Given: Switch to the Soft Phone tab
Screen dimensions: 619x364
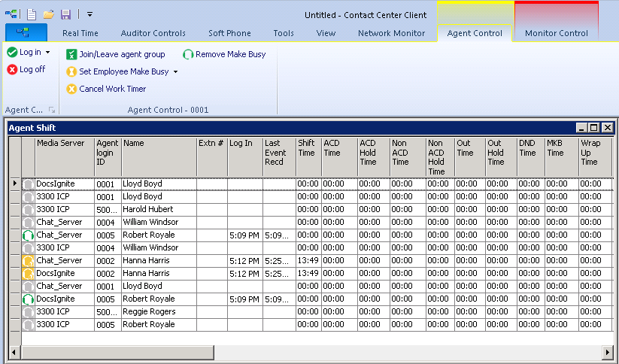Looking at the screenshot, I should click(229, 33).
